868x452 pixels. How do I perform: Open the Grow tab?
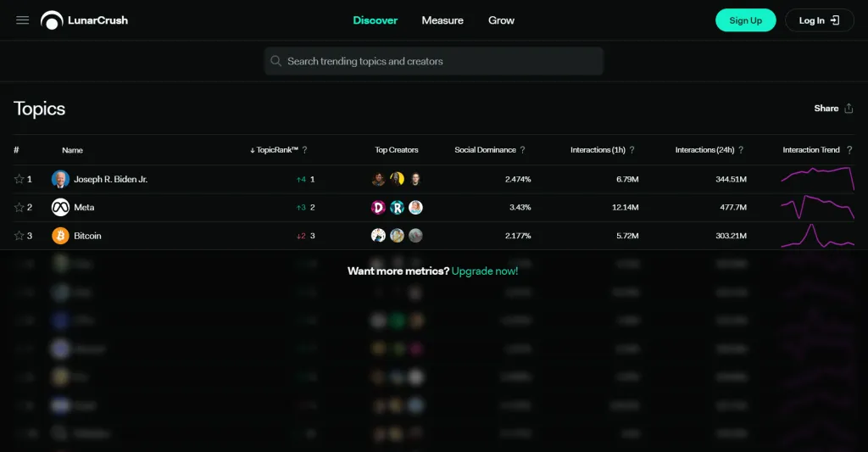tap(501, 20)
